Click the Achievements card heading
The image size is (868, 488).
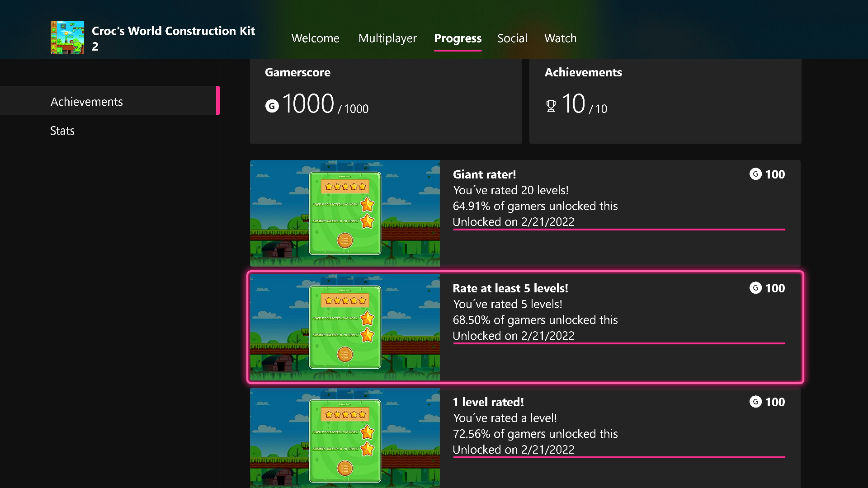coord(583,72)
